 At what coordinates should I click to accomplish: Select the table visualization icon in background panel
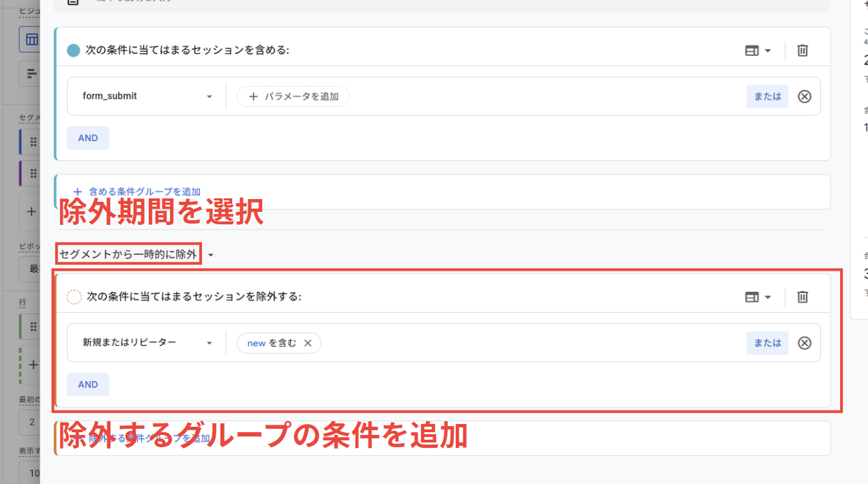click(x=31, y=40)
